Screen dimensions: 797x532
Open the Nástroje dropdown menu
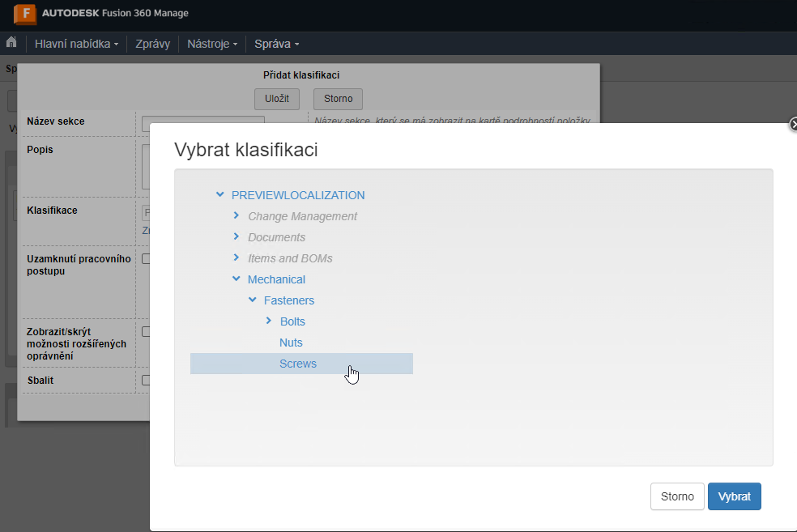pos(211,44)
